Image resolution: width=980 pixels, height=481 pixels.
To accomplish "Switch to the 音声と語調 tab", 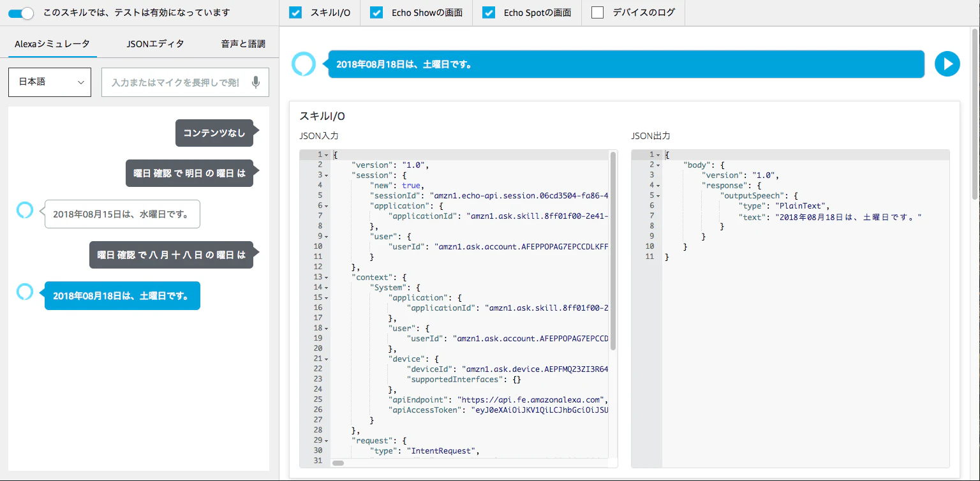I will (x=243, y=44).
